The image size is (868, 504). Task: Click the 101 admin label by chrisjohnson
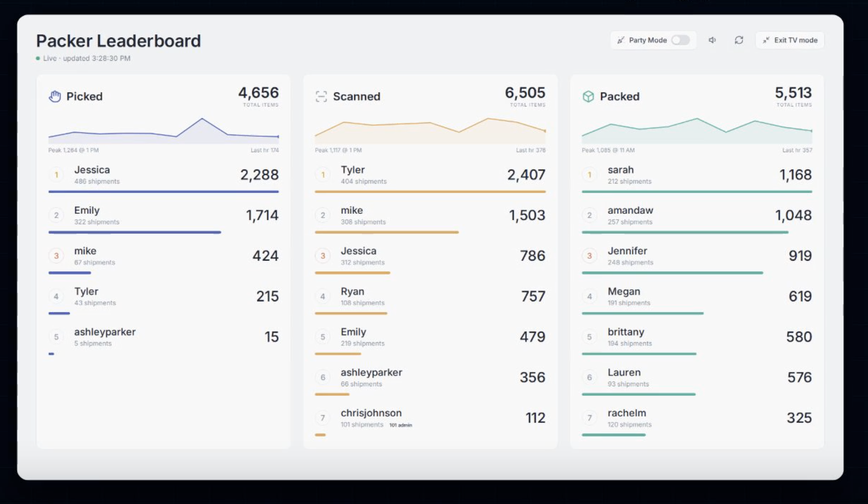pyautogui.click(x=400, y=425)
